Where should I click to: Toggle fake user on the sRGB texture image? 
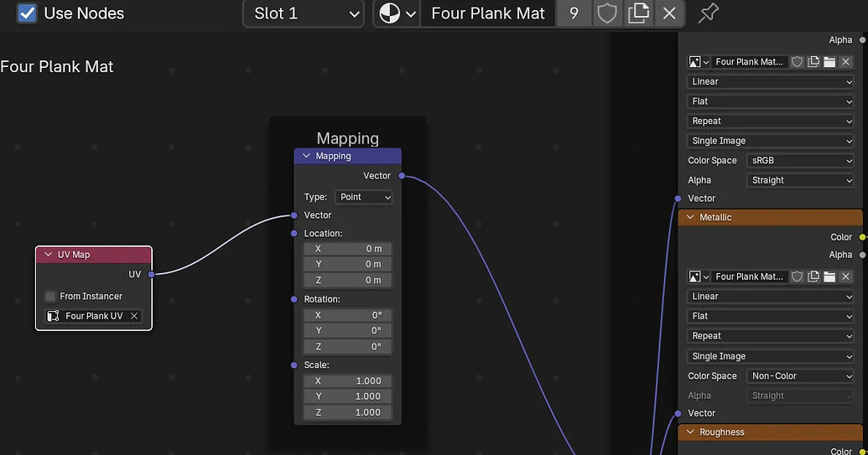pyautogui.click(x=798, y=62)
